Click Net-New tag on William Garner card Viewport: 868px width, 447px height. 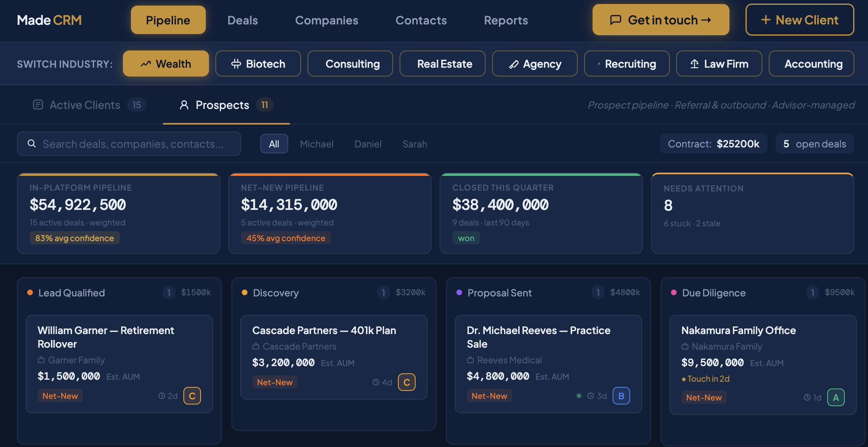coord(60,396)
